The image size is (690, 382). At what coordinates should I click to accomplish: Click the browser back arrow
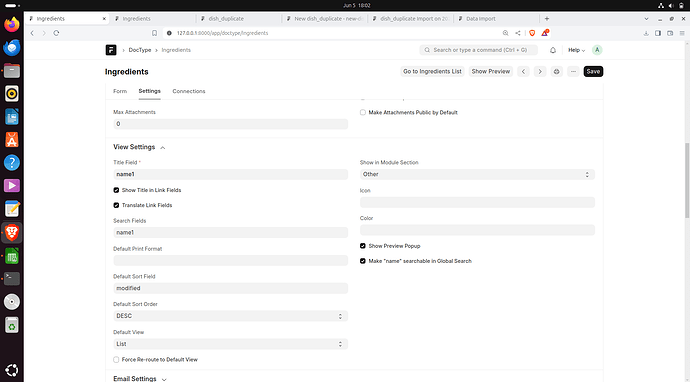click(x=32, y=33)
